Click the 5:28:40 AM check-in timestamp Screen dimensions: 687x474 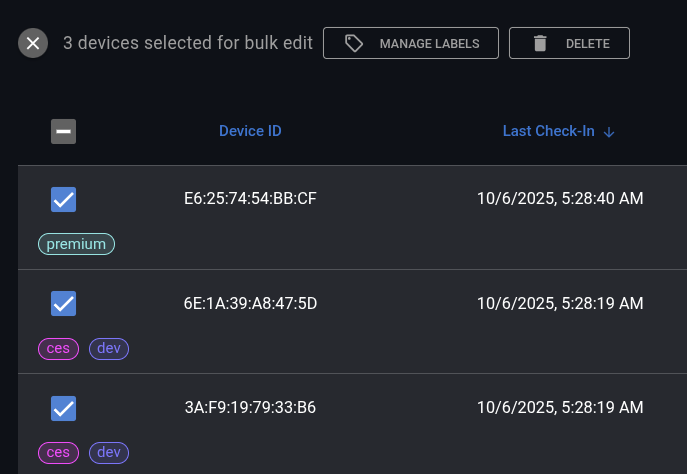coord(559,199)
